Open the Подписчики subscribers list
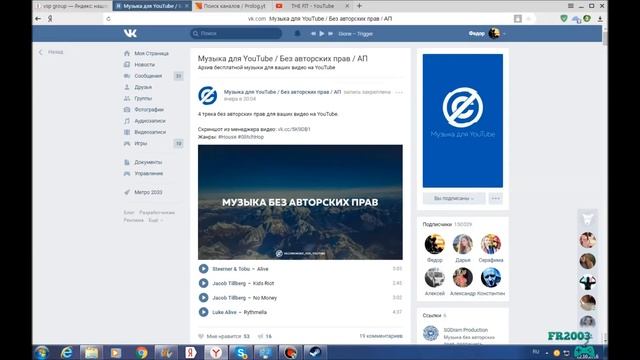 coord(437,224)
